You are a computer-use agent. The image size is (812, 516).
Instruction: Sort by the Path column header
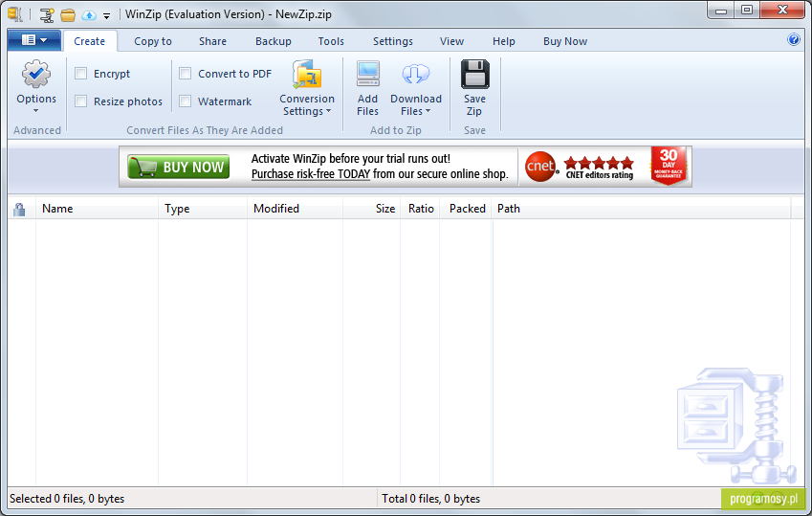(641, 209)
